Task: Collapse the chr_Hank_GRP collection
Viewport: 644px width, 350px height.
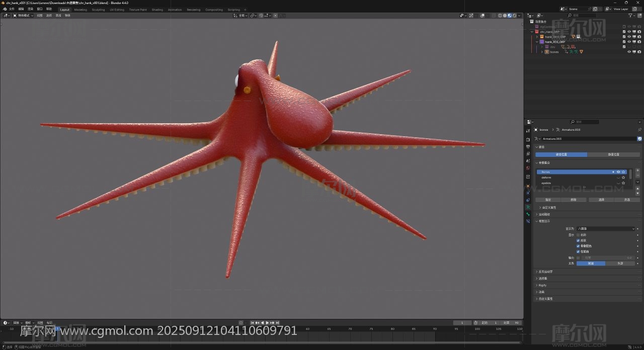Action: point(532,32)
